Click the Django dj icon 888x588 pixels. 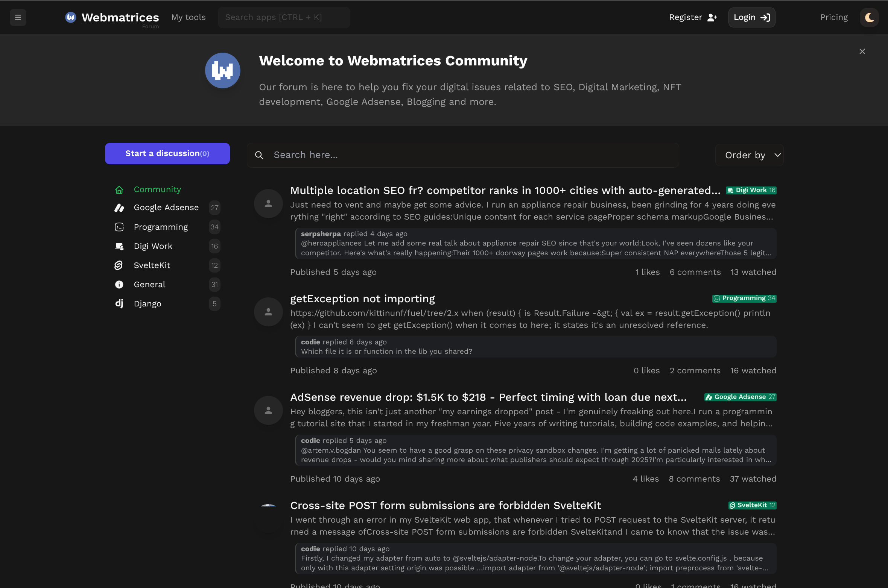119,303
